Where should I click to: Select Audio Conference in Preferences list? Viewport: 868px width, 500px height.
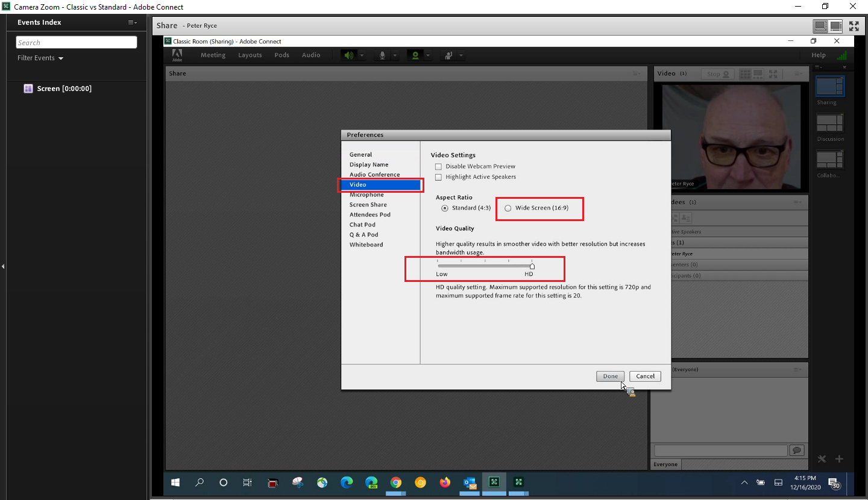point(374,175)
